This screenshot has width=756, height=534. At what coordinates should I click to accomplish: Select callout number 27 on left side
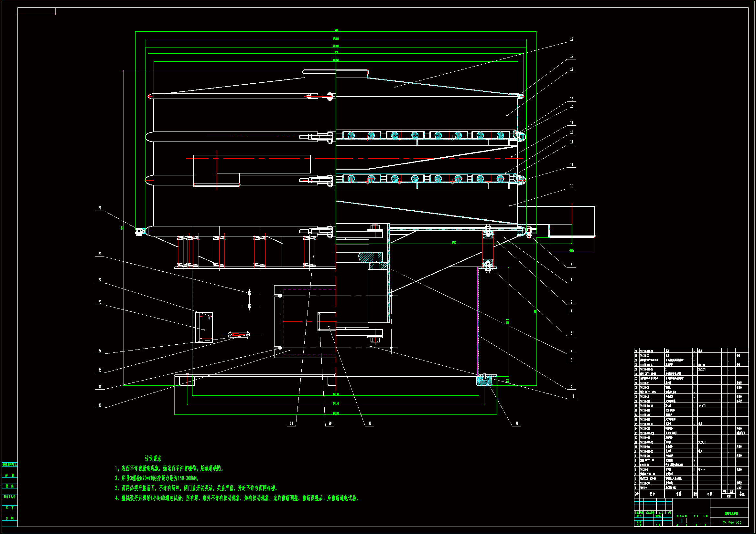(x=100, y=405)
